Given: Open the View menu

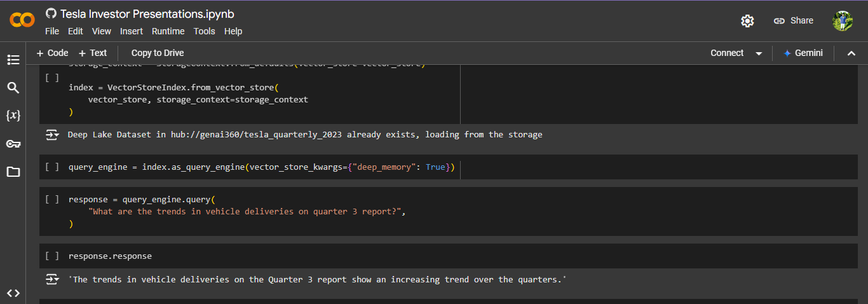Looking at the screenshot, I should click(x=102, y=31).
